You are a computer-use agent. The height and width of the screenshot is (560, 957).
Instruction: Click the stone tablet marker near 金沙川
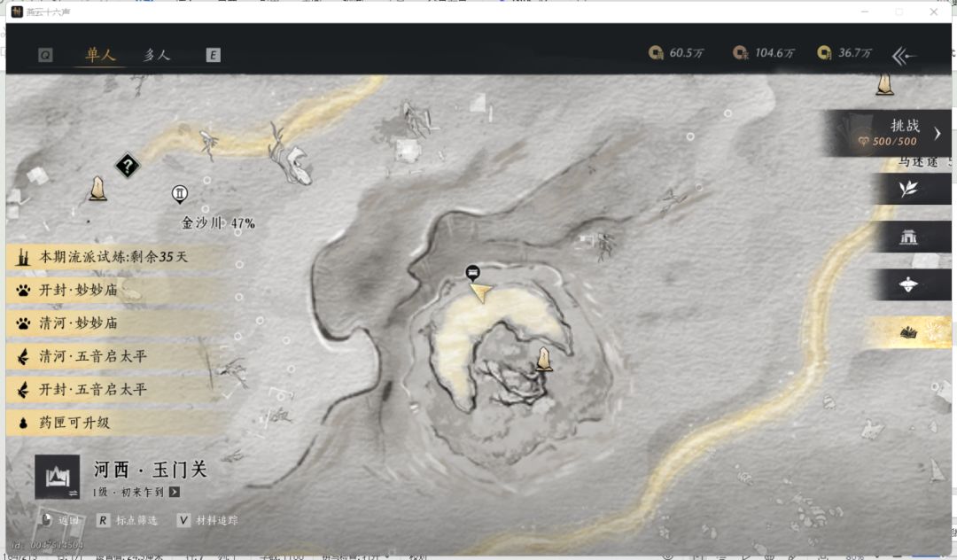coord(97,189)
